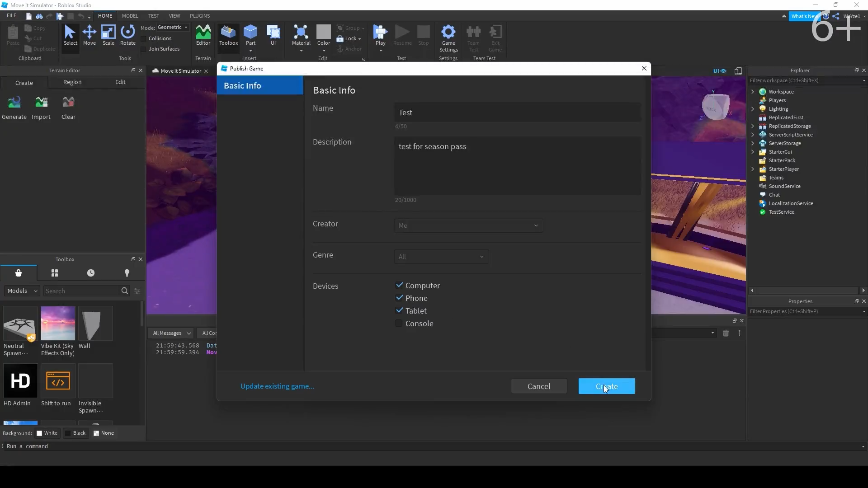The height and width of the screenshot is (488, 868).
Task: Click the Description text area
Action: (x=518, y=166)
